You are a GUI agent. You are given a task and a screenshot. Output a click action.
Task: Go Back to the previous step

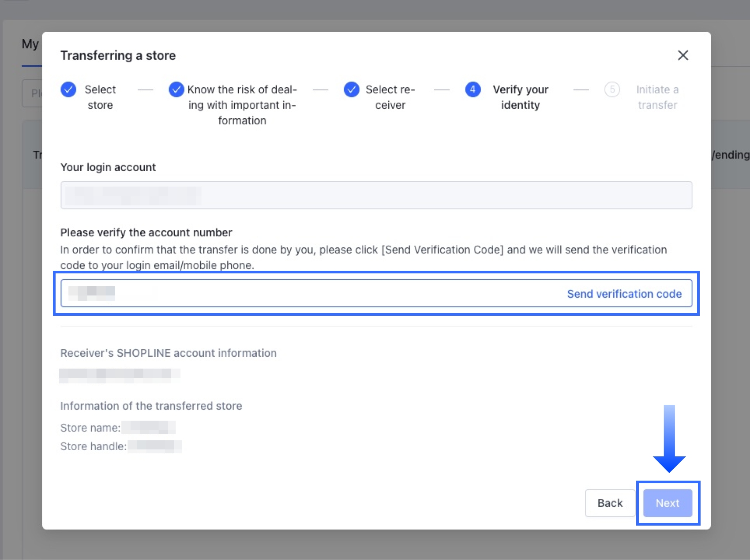[x=610, y=503]
